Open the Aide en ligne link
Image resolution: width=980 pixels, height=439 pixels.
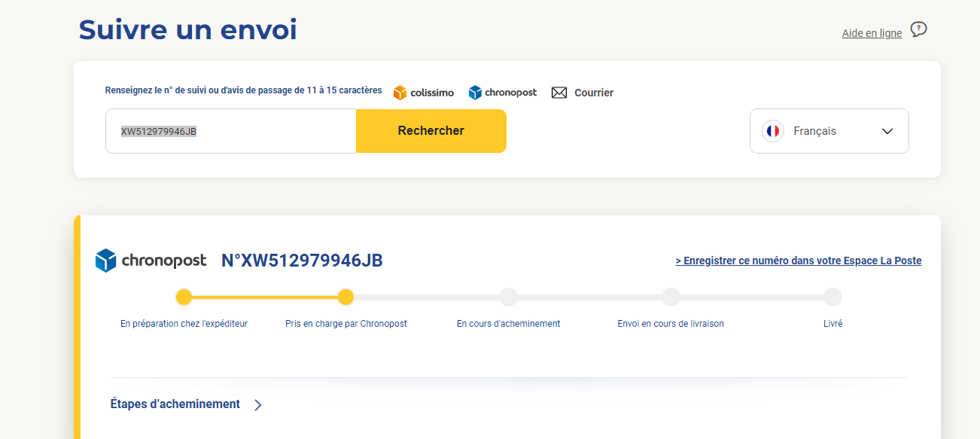872,33
